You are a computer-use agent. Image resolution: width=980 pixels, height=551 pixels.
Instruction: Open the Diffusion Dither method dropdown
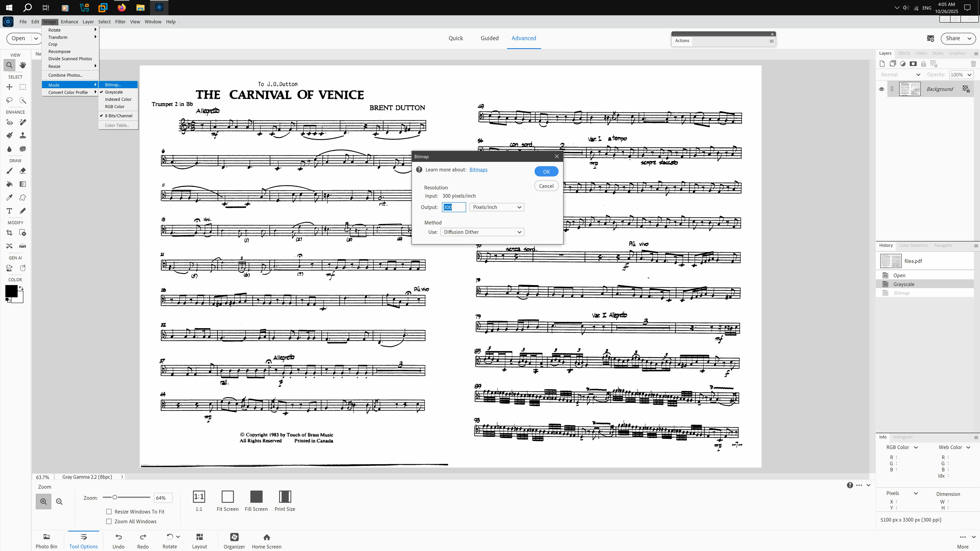(482, 232)
